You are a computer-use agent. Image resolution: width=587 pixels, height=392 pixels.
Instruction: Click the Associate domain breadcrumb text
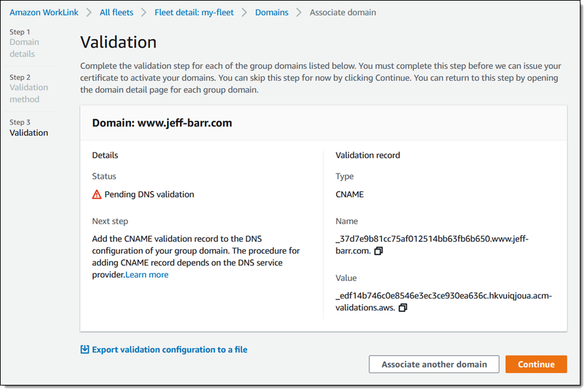pos(342,12)
